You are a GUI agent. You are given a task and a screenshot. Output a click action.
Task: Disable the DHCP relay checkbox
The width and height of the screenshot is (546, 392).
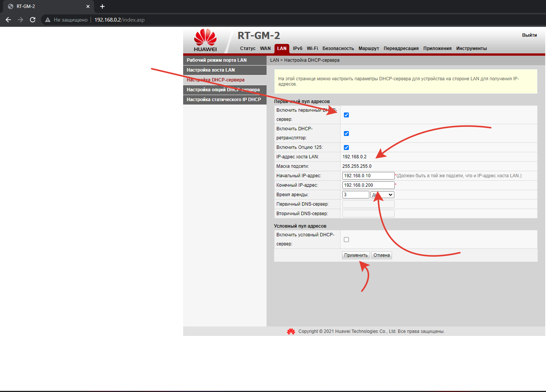(x=346, y=133)
